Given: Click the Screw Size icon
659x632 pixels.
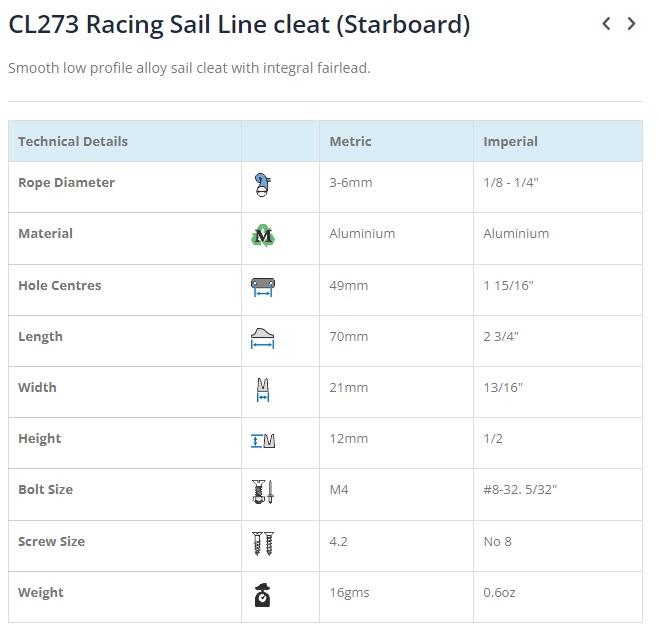Looking at the screenshot, I should 263,543.
